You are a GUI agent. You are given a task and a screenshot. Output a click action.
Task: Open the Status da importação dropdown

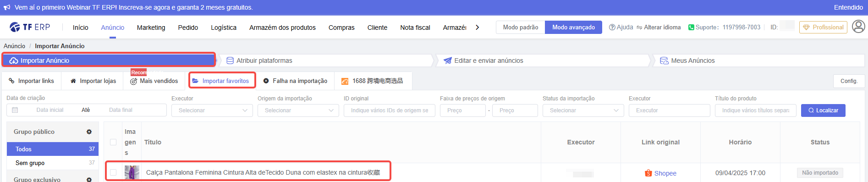coord(583,110)
